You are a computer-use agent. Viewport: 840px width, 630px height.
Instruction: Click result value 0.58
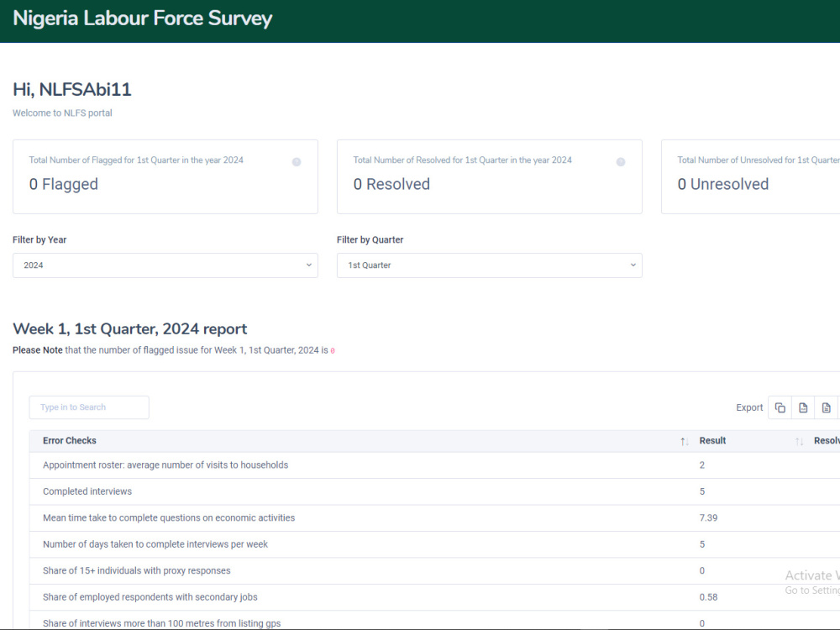[708, 596]
